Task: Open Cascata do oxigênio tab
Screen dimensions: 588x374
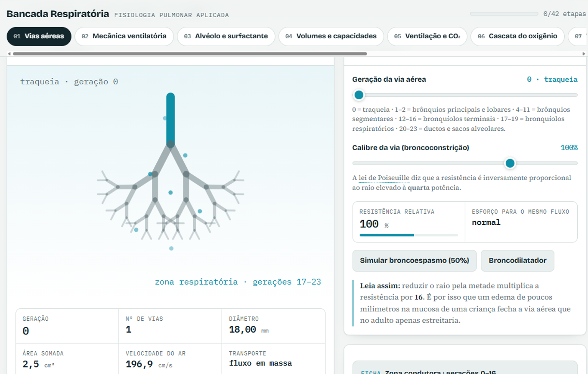Action: pos(517,37)
